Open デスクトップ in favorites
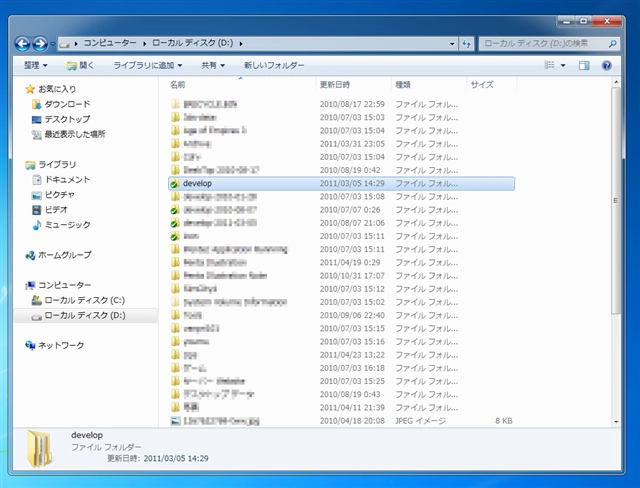640x488 pixels. (x=67, y=119)
